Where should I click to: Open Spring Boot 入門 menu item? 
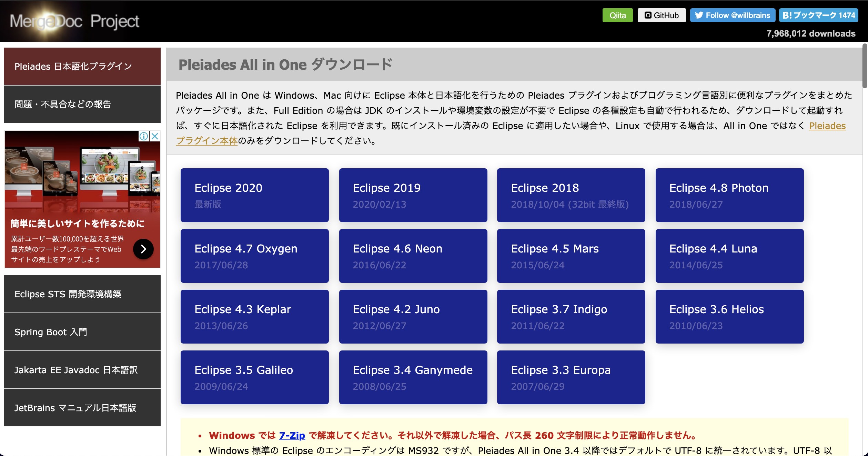click(x=82, y=332)
